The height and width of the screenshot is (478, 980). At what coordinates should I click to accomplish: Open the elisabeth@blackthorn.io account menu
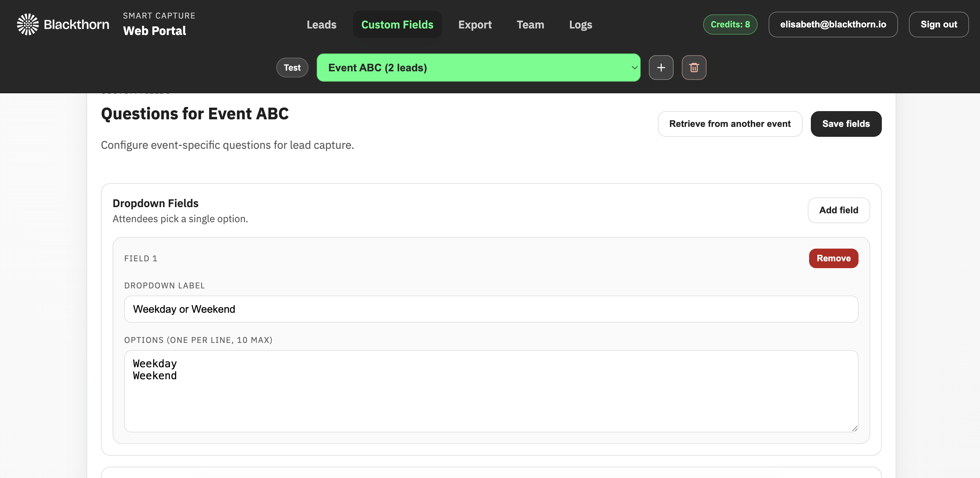click(x=833, y=24)
